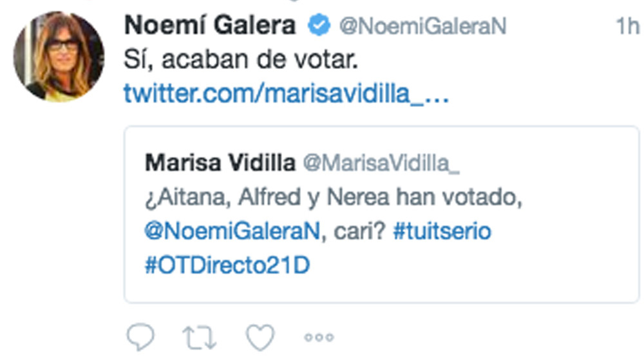Click blank area right of the three-dot icon
The width and height of the screenshot is (644, 357).
click(x=483, y=337)
